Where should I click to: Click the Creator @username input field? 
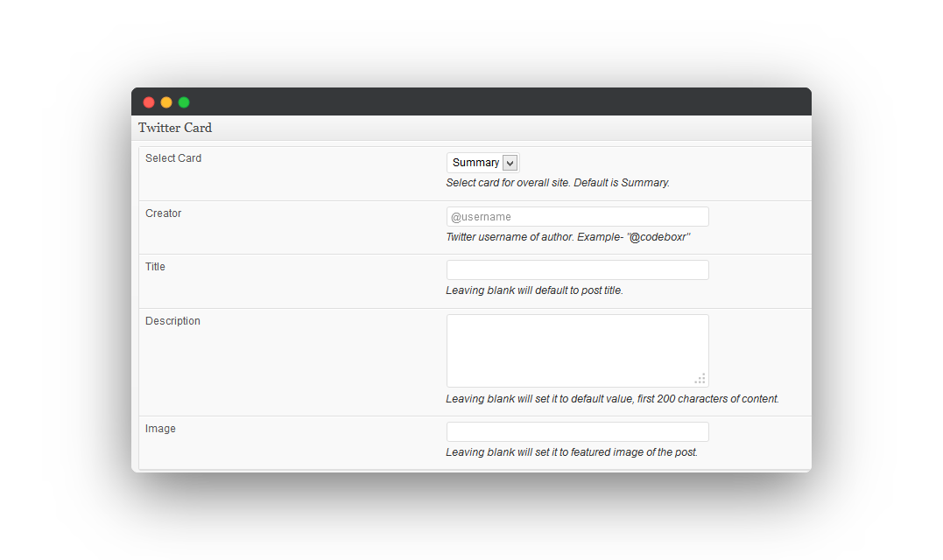tap(577, 217)
